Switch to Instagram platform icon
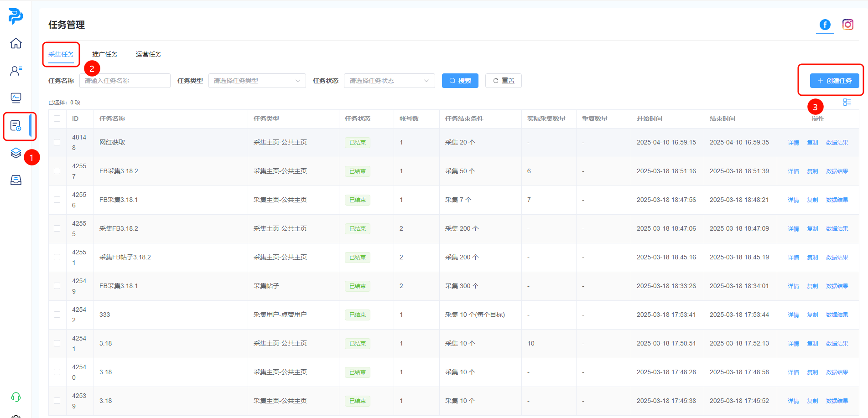Viewport: 868px width, 418px height. coord(847,25)
